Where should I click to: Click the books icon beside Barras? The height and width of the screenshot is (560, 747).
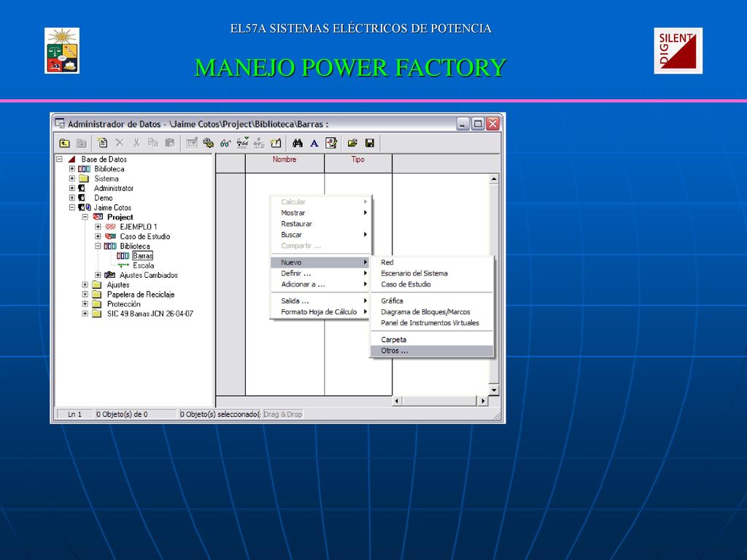(x=123, y=256)
